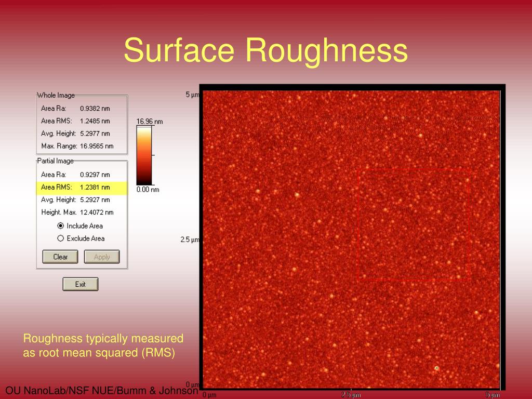Click the OU NanoLab/NSF NUE footer text
532x399 pixels.
pos(101,391)
